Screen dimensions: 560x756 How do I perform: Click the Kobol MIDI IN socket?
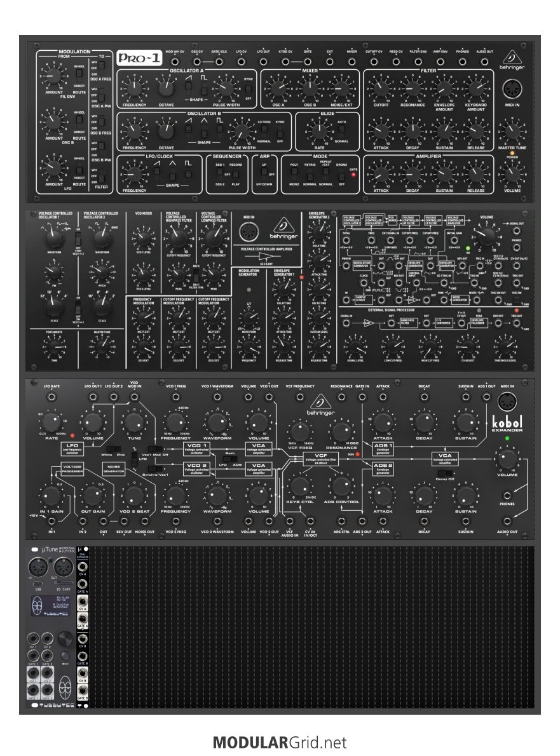pos(507,402)
